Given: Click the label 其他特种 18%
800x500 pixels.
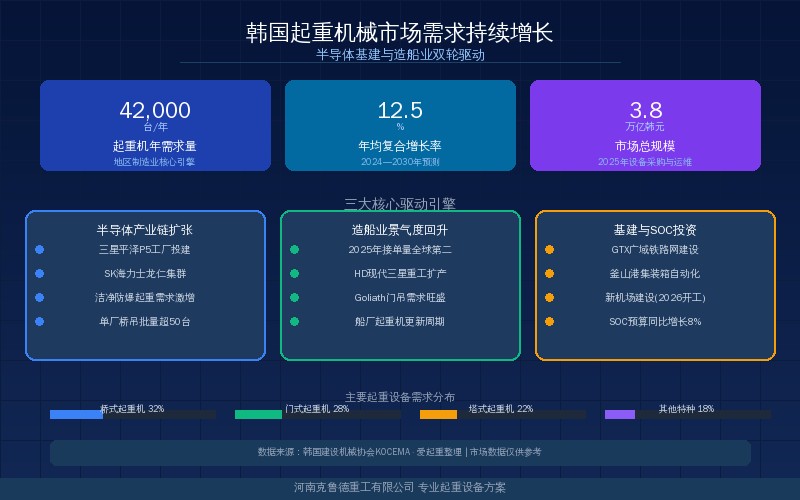Looking at the screenshot, I should [x=686, y=409].
